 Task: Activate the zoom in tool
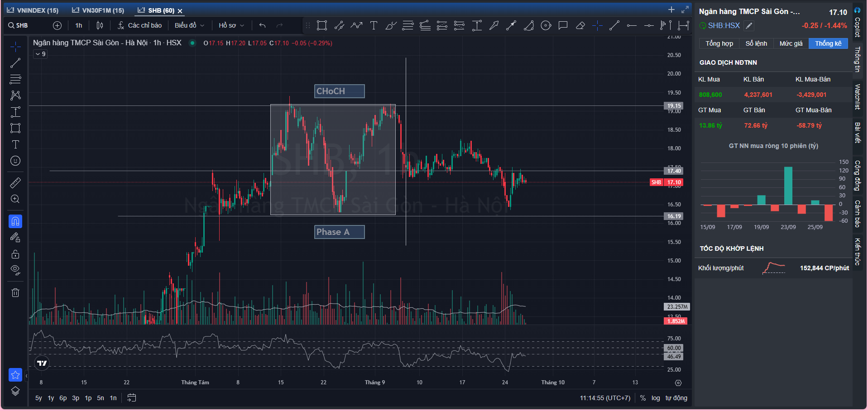click(15, 199)
